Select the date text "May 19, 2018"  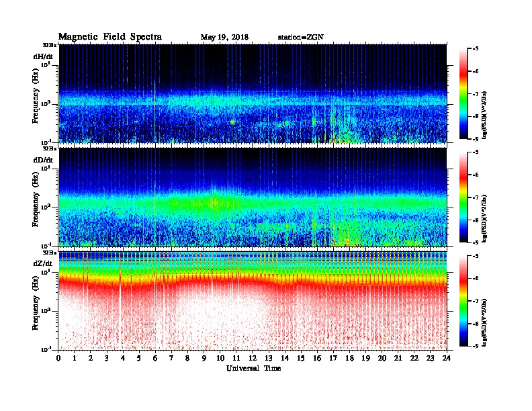coord(224,37)
